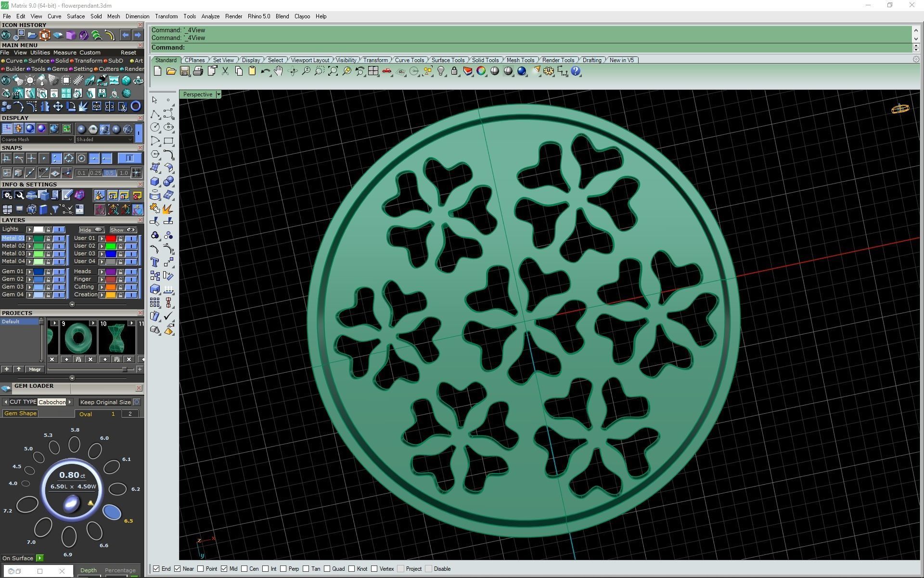This screenshot has width=924, height=578.
Task: Click the Reset button in Main Menu
Action: tap(128, 53)
